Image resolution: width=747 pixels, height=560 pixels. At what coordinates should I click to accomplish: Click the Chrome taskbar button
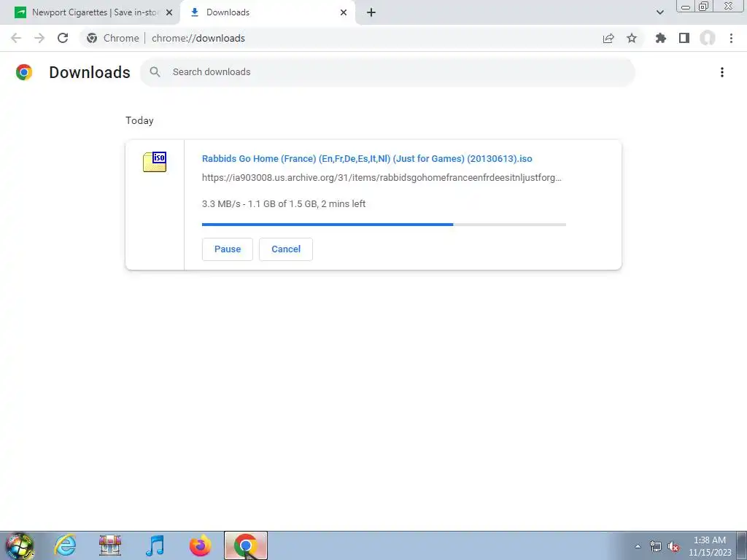(x=246, y=545)
